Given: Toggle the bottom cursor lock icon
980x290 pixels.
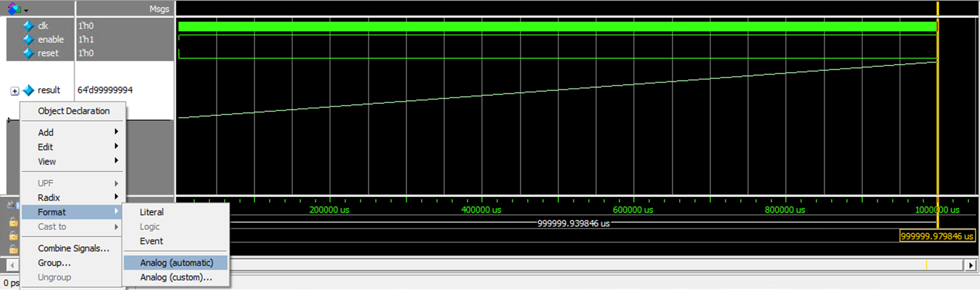Looking at the screenshot, I should 13,250.
